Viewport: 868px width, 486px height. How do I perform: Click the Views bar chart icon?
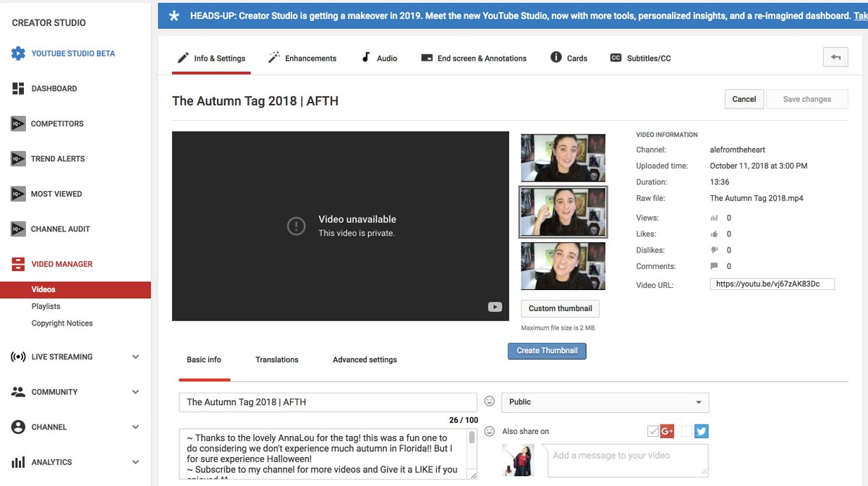pos(715,218)
